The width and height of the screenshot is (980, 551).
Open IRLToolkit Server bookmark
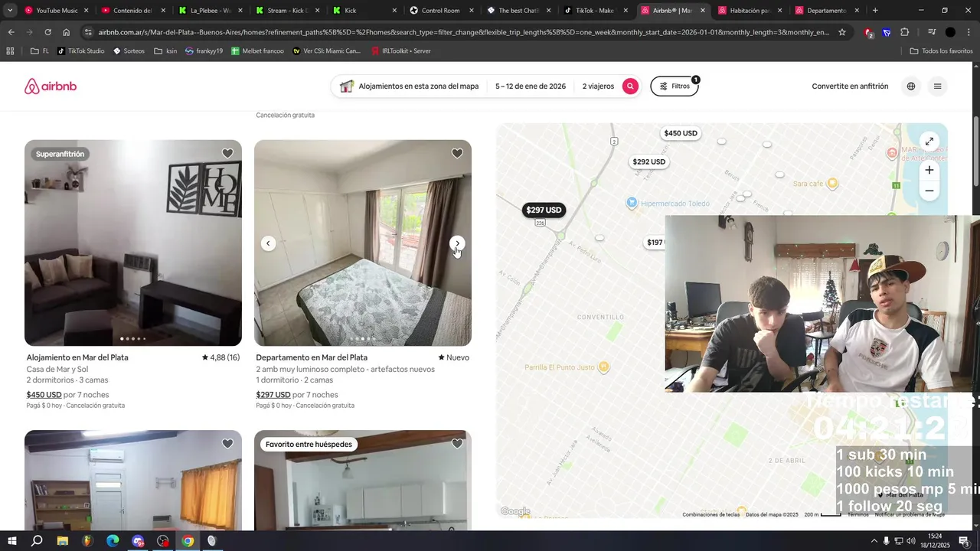click(x=400, y=51)
